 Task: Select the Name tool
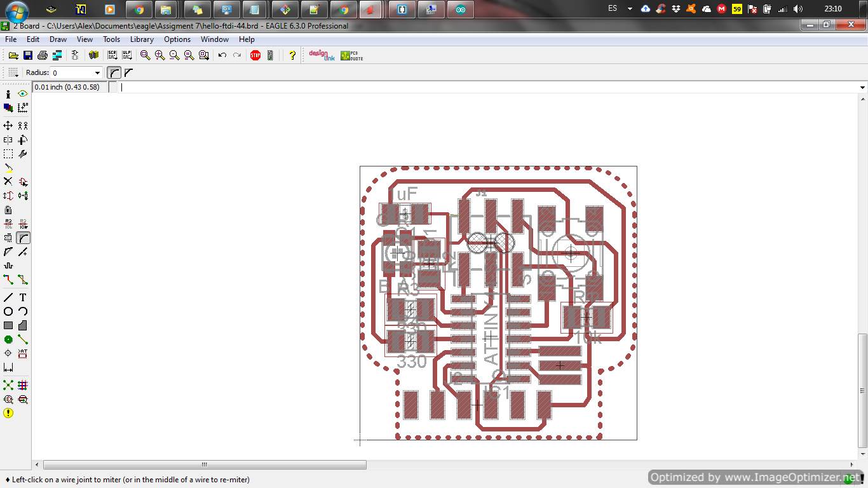pos(8,224)
